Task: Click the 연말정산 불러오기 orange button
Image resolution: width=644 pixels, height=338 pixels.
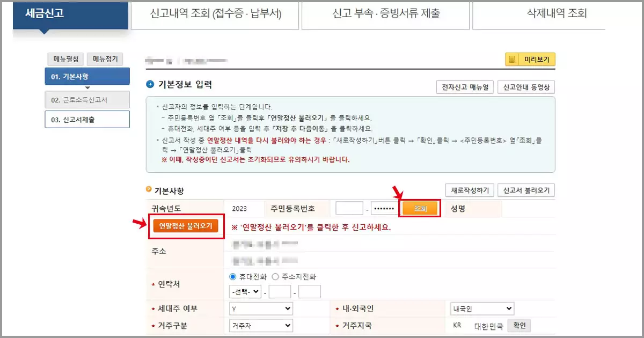Action: point(186,226)
